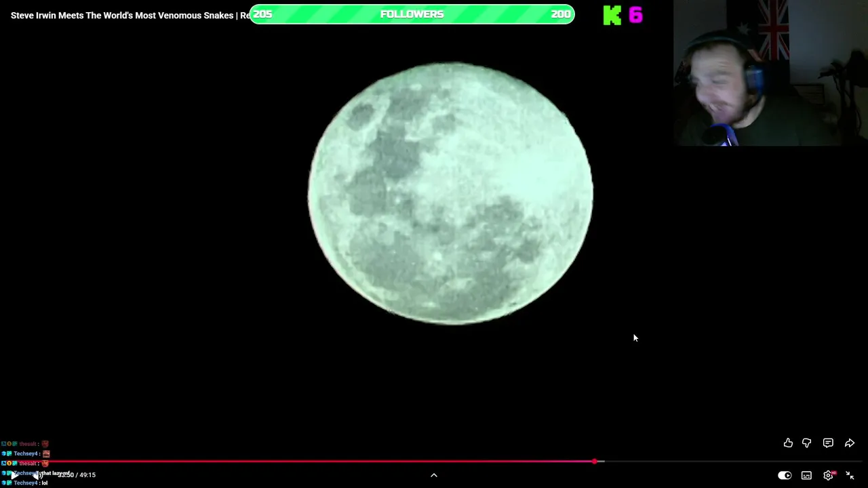This screenshot has width=868, height=488.
Task: Click the moon video frame
Action: (450, 193)
